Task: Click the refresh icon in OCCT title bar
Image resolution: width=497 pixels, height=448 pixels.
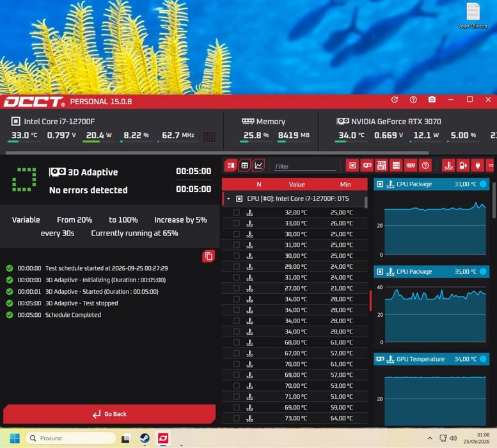Action: click(395, 100)
